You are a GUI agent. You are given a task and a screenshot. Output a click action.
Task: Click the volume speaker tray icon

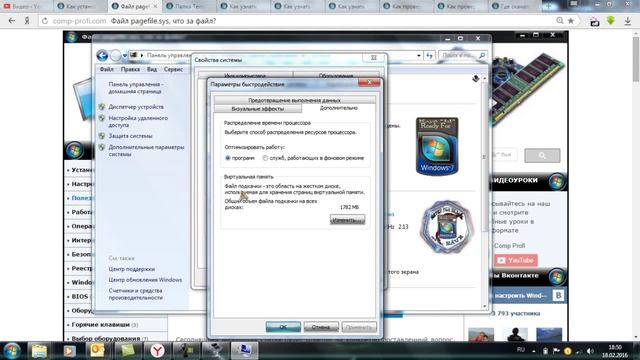[590, 351]
